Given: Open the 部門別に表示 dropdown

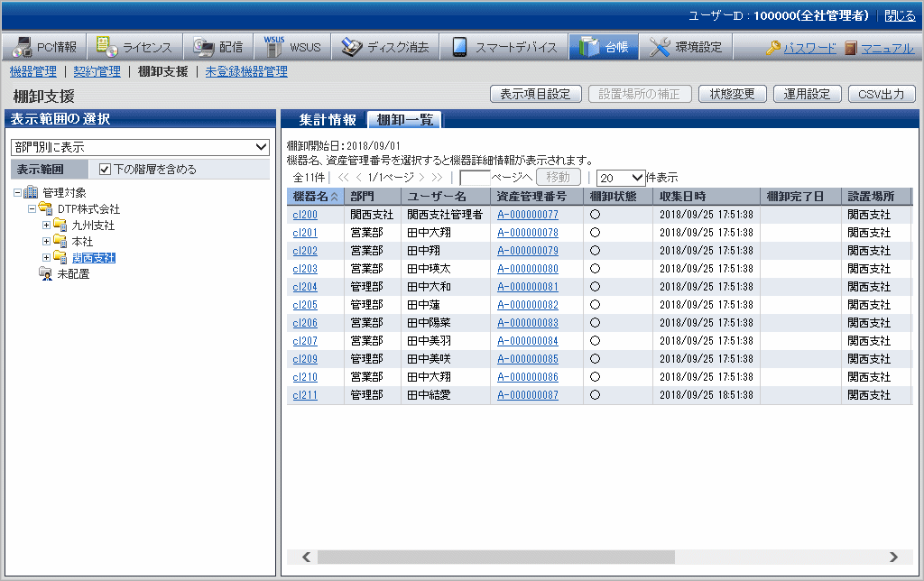Looking at the screenshot, I should pos(140,147).
